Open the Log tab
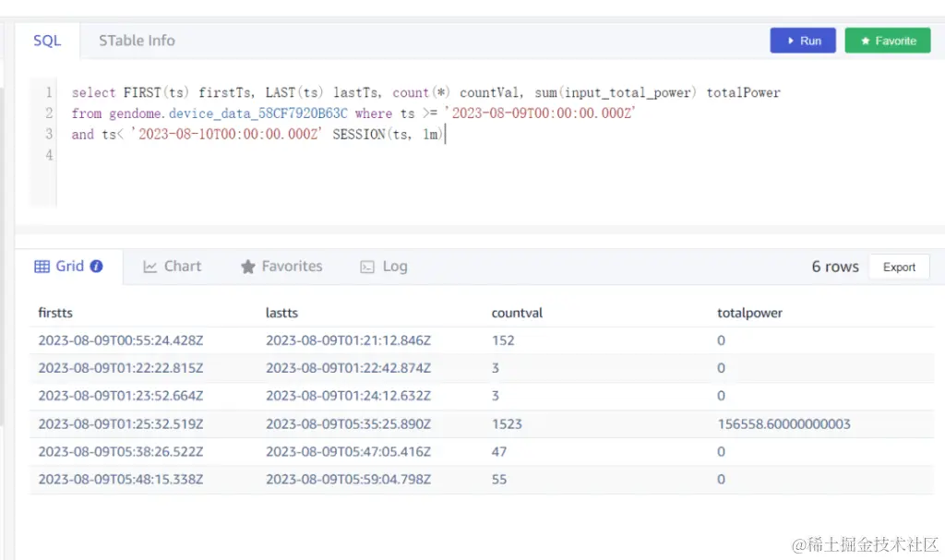The width and height of the screenshot is (945, 560). pos(384,267)
